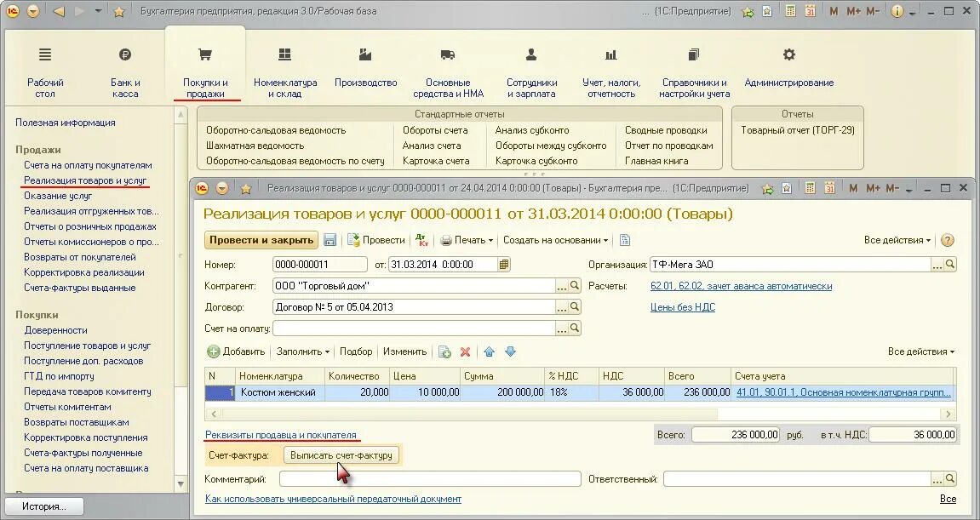The width and height of the screenshot is (980, 520).
Task: Open Цены без НДС link
Action: [683, 307]
